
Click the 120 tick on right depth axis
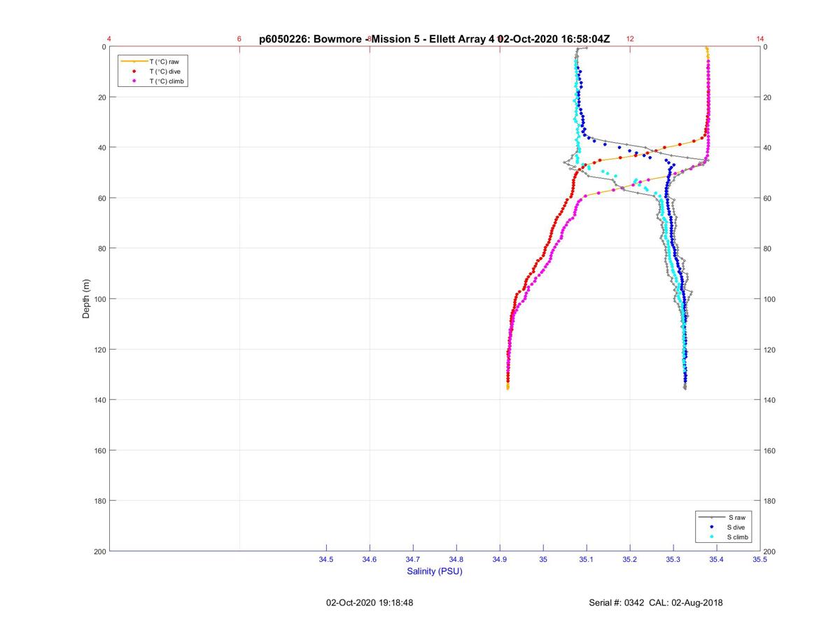pos(771,350)
